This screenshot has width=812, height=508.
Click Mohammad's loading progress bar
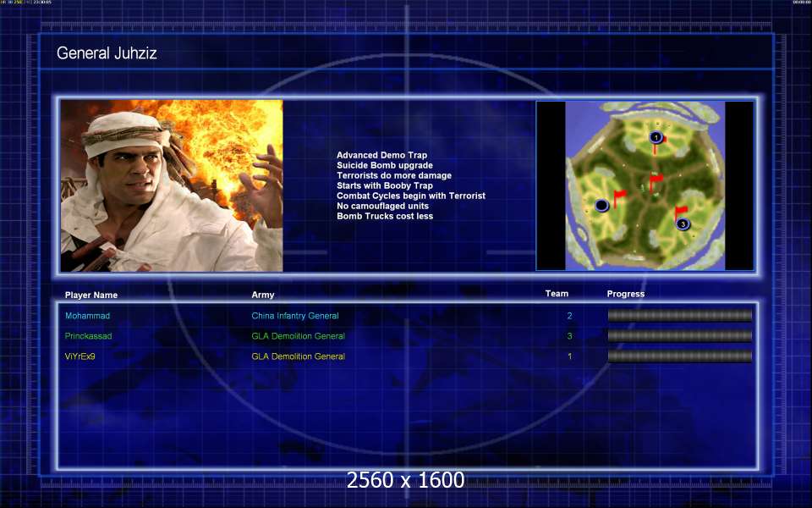tap(679, 315)
